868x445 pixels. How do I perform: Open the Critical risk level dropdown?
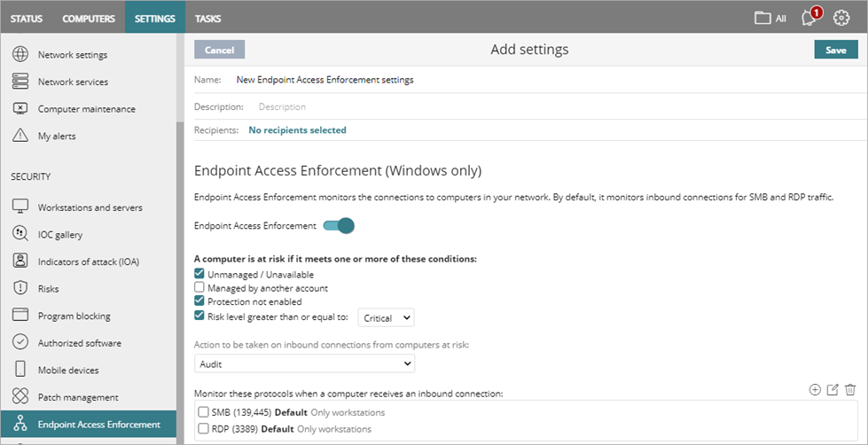pos(386,316)
